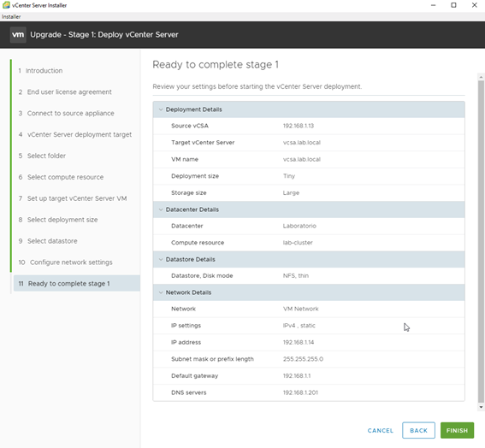Click the DNS servers value 192.168.1.201
The image size is (485, 448).
coord(300,392)
